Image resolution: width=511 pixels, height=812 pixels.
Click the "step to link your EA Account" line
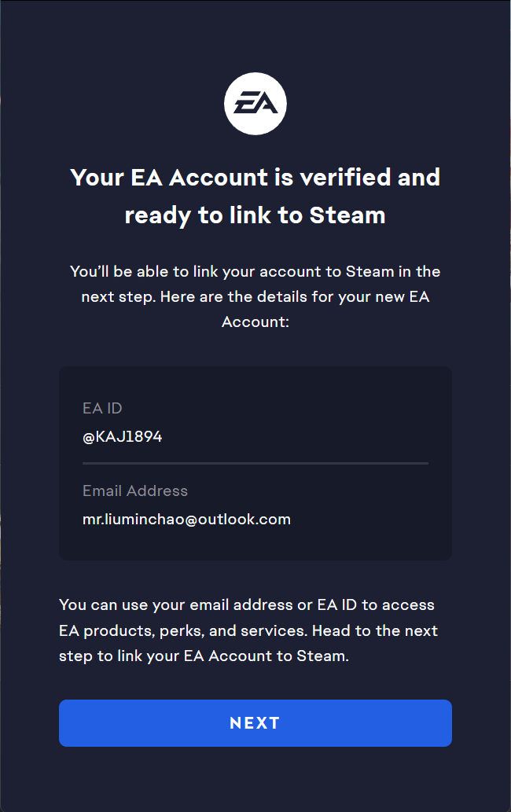point(204,656)
